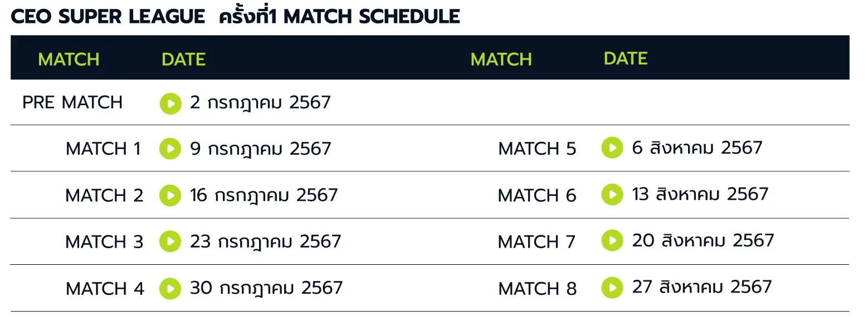This screenshot has height=326, width=868.
Task: Click the date text 9 กรกฎาคม 2567
Action: [261, 149]
